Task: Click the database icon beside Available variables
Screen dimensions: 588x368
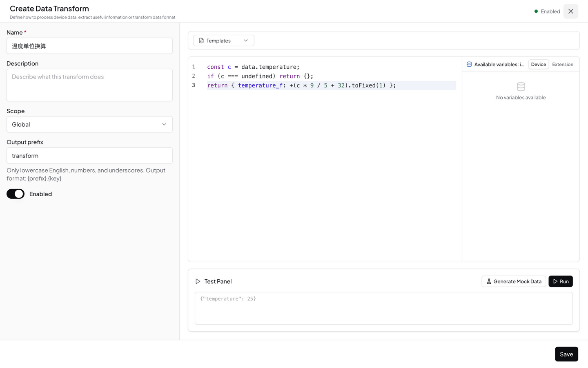Action: coord(469,64)
